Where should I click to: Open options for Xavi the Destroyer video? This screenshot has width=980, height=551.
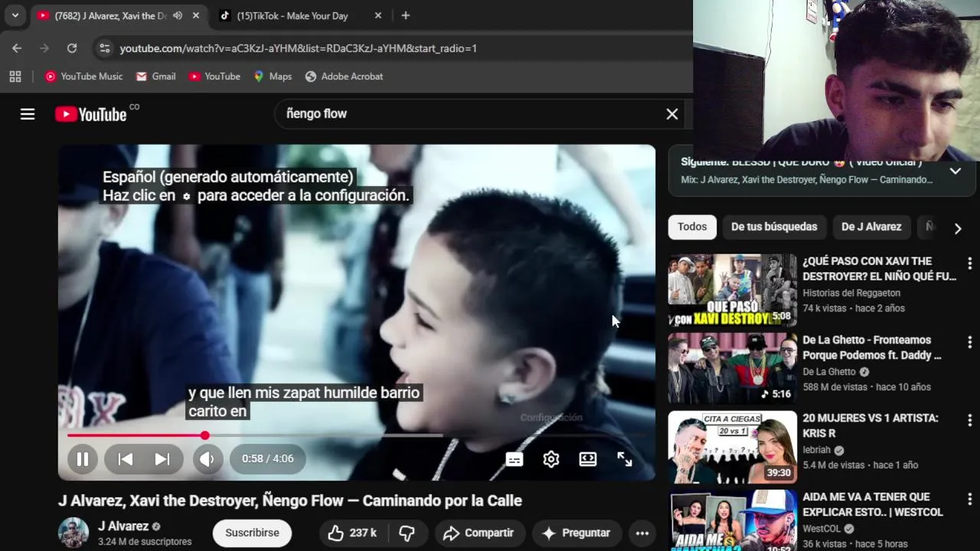point(969,264)
